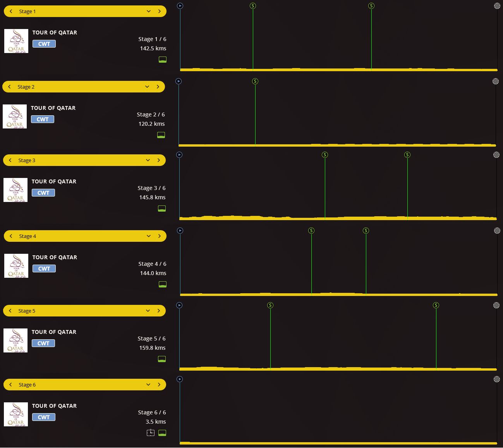Viewport: 503px width, 448px height.
Task: Go to previous stage from Stage 1 bar
Action: pos(11,11)
